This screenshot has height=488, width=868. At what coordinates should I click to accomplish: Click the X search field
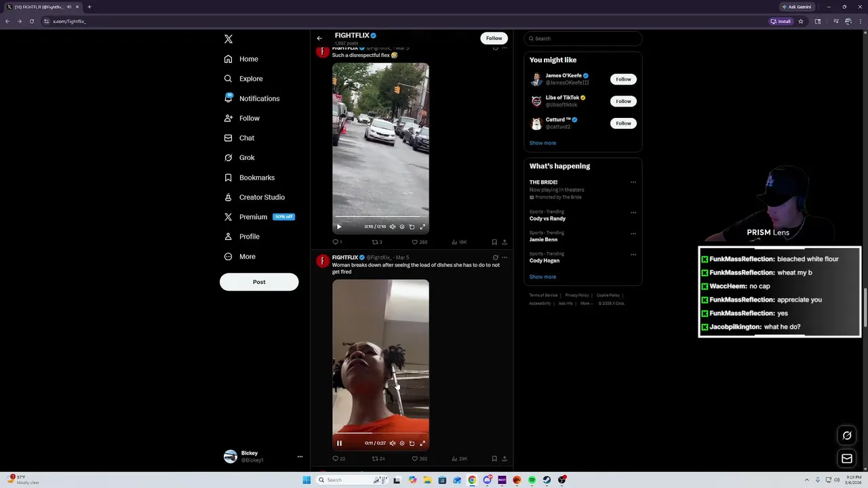(x=583, y=39)
